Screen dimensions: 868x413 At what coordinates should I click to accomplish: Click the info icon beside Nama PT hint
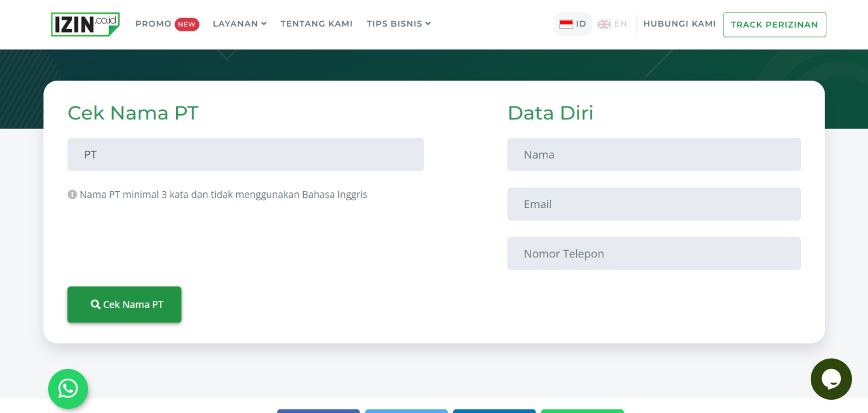pyautogui.click(x=72, y=195)
